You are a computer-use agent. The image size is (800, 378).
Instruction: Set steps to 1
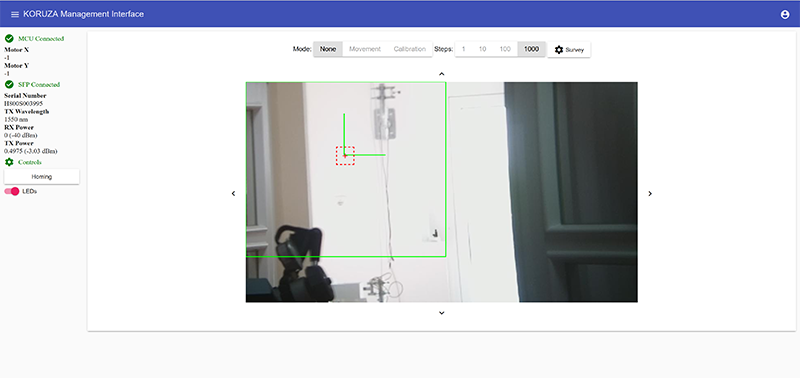(x=463, y=49)
